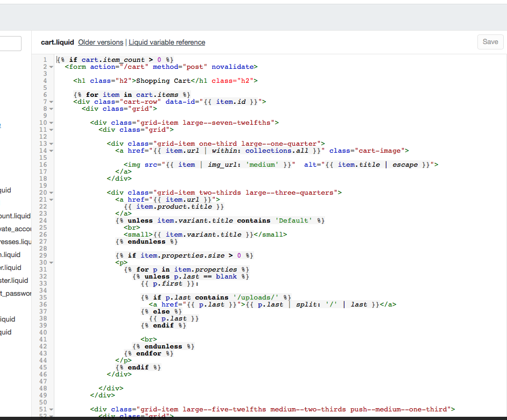Fold the large--five-twelfths div on line 51

[51, 409]
